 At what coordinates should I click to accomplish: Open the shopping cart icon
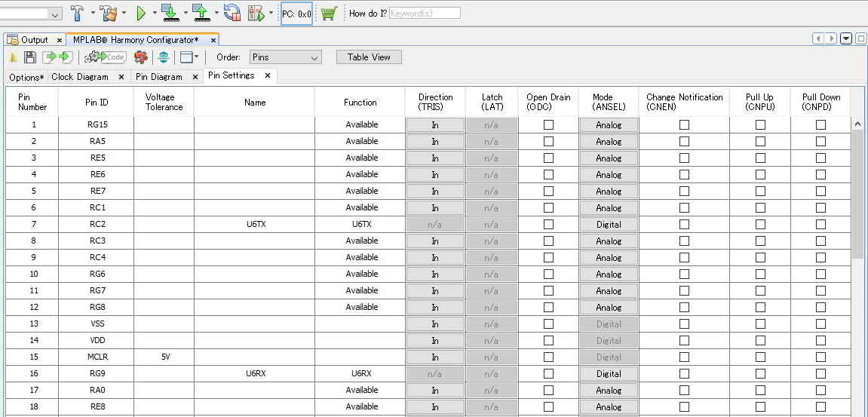point(329,14)
